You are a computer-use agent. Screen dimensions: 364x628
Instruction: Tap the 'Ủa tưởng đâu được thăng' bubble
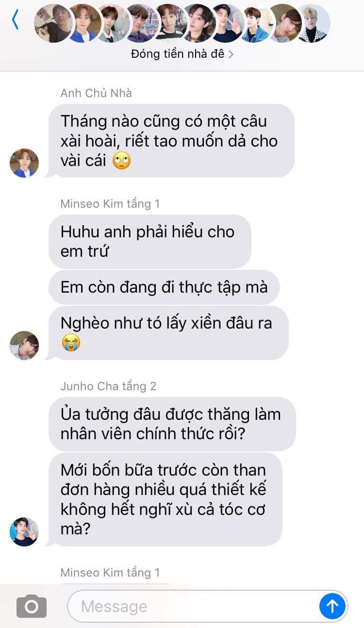172,424
